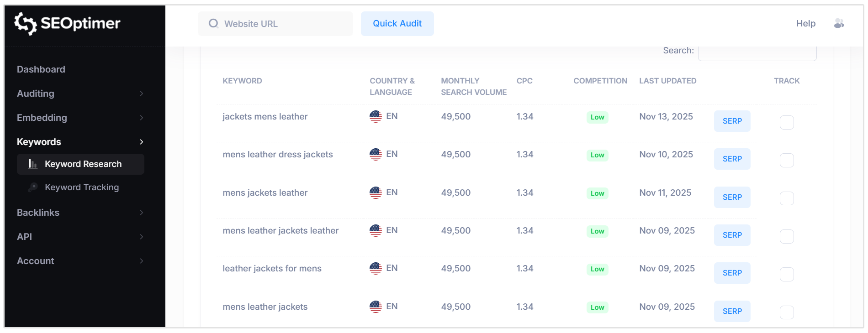868x333 pixels.
Task: Click the US flag for 'mens leather jackets' row
Action: point(376,307)
